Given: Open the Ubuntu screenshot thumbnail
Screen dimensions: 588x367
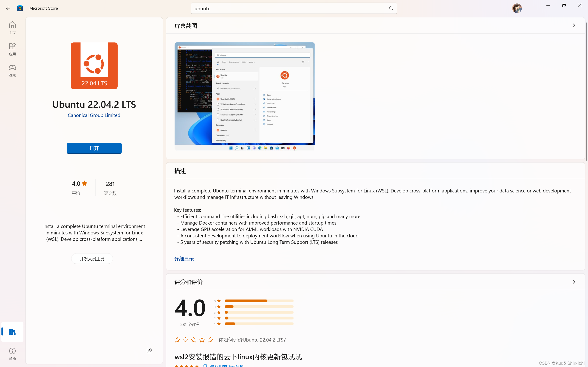Looking at the screenshot, I should [244, 96].
